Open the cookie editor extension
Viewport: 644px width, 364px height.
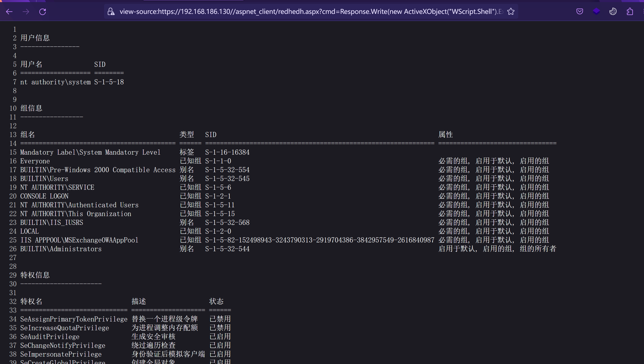pyautogui.click(x=613, y=12)
